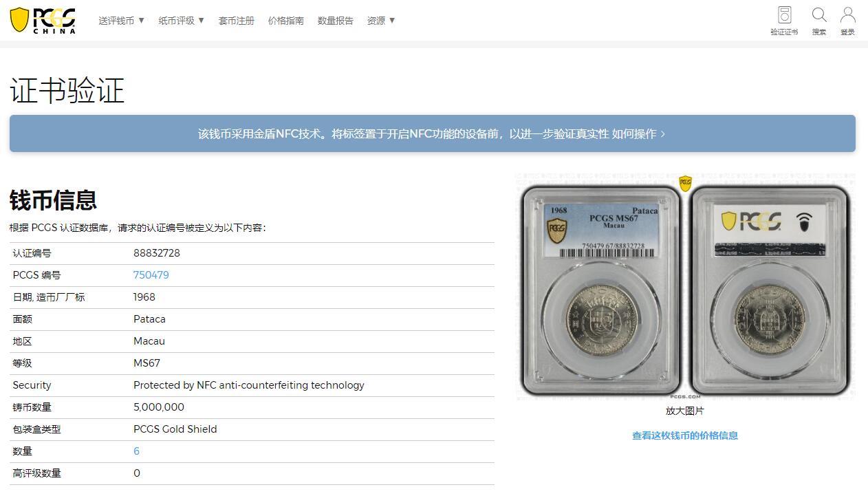Screen dimensions: 868x496
Task: Click the population count link 6
Action: click(136, 451)
